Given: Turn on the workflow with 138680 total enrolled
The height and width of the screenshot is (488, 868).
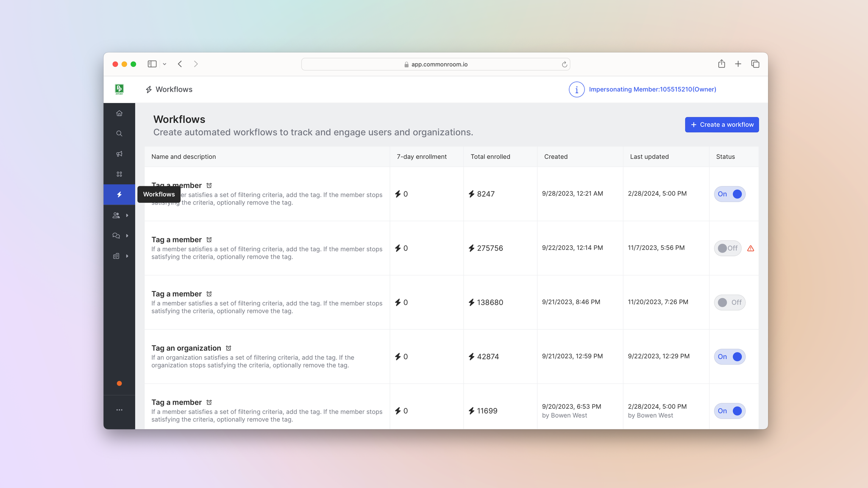Looking at the screenshot, I should point(729,302).
